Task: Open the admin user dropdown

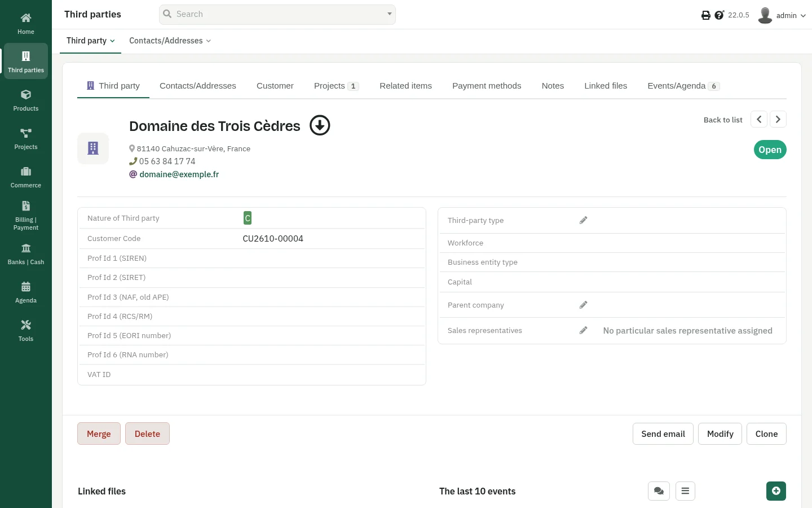Action: [x=782, y=15]
